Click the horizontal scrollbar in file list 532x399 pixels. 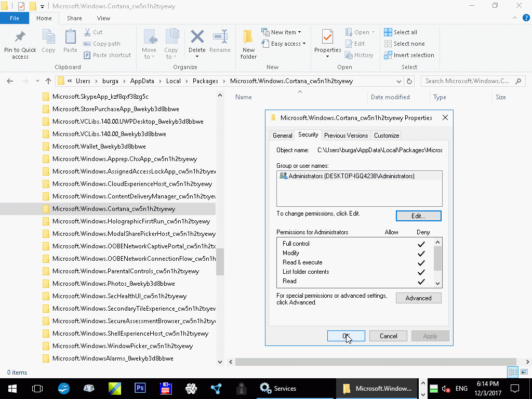point(376,362)
